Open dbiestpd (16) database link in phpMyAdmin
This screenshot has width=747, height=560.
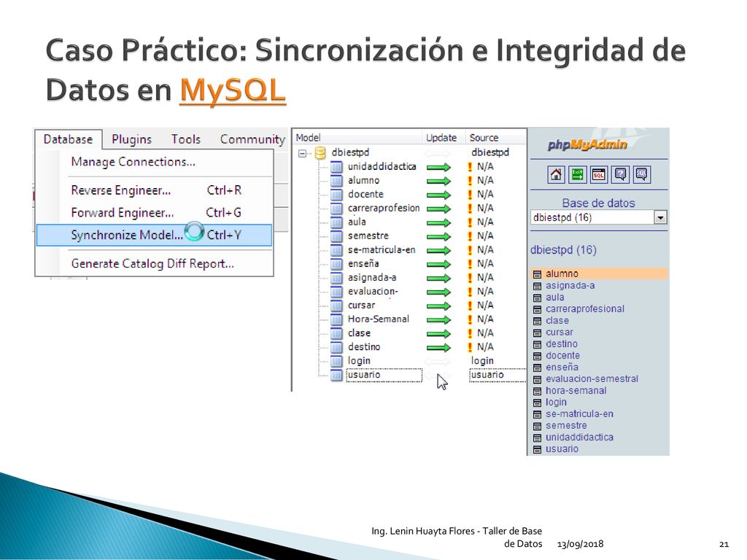coord(563,250)
